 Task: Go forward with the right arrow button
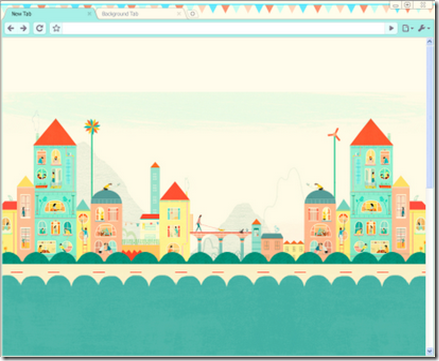pyautogui.click(x=23, y=28)
